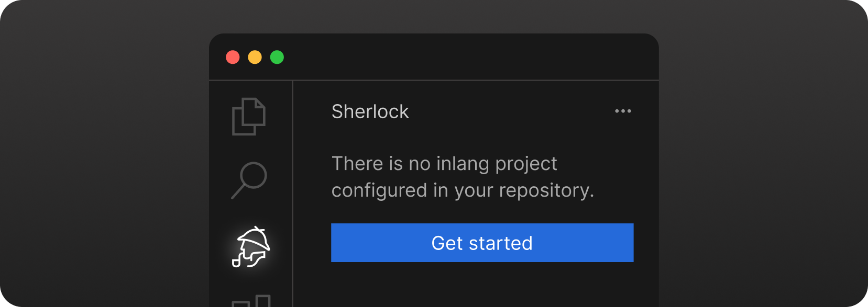
Task: Open the Search magnifier in the activity bar
Action: click(x=249, y=180)
